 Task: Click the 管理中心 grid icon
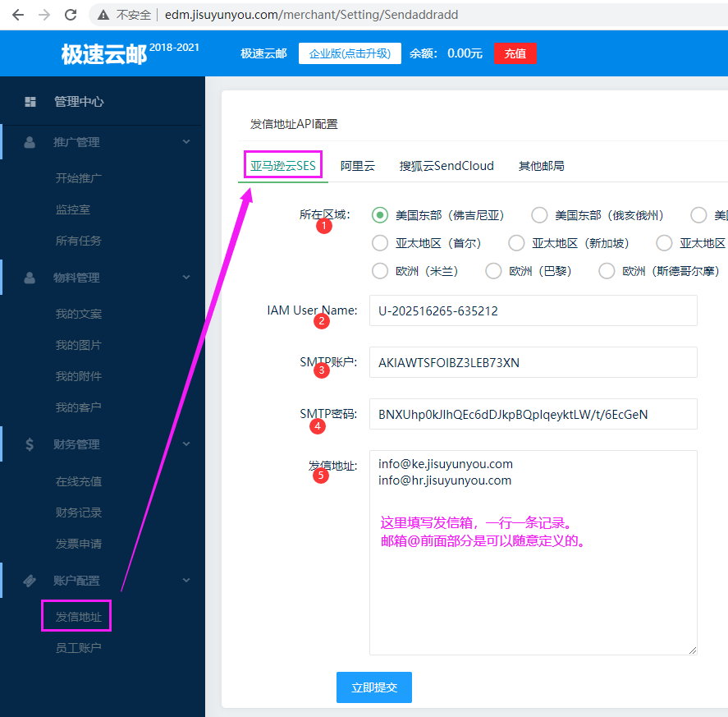click(x=30, y=102)
